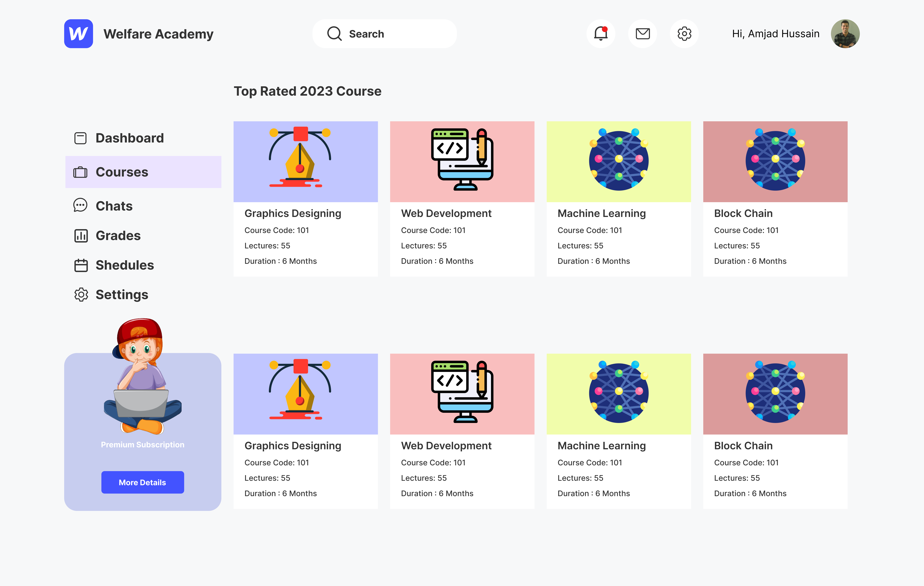This screenshot has height=586, width=924.
Task: Click Lectures: 55 under top Machine Learning
Action: [581, 246]
